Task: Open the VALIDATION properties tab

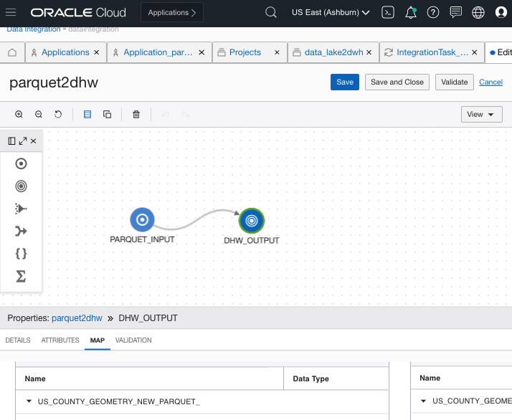Action: [133, 340]
